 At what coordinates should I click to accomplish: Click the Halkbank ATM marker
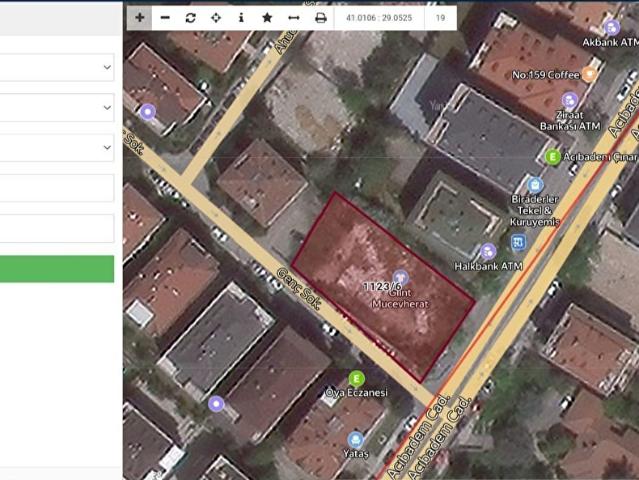click(x=488, y=251)
